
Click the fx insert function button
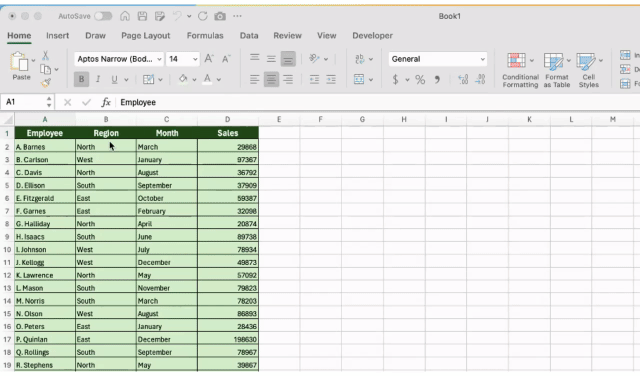coord(106,102)
